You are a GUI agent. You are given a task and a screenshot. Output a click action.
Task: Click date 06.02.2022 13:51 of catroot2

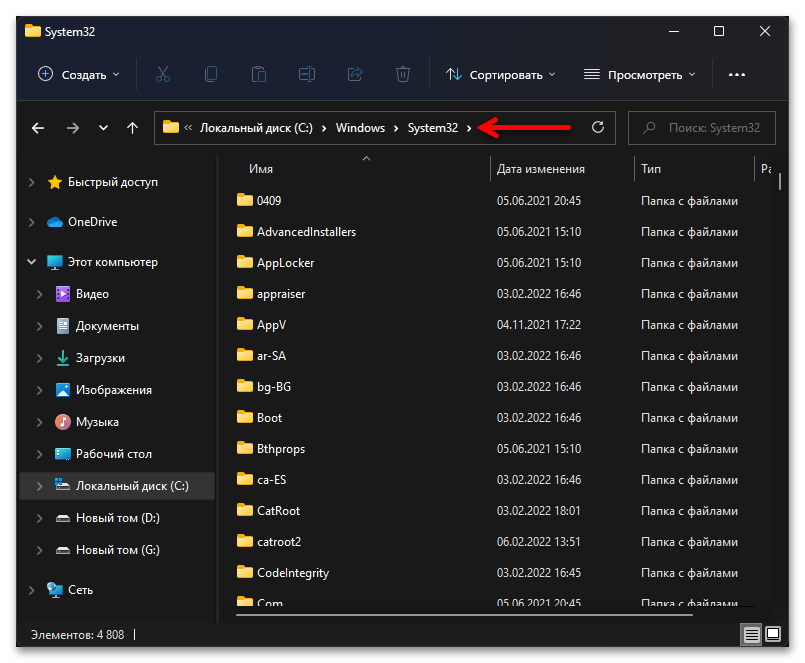point(539,542)
